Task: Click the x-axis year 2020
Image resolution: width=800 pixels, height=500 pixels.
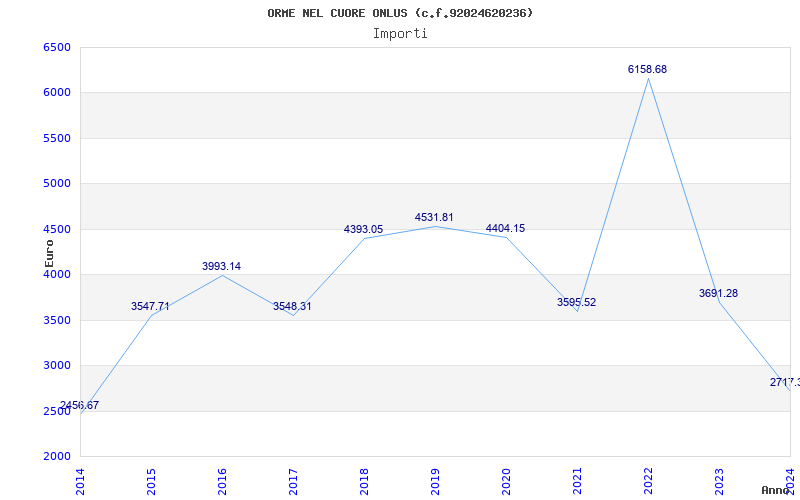Action: [x=506, y=482]
